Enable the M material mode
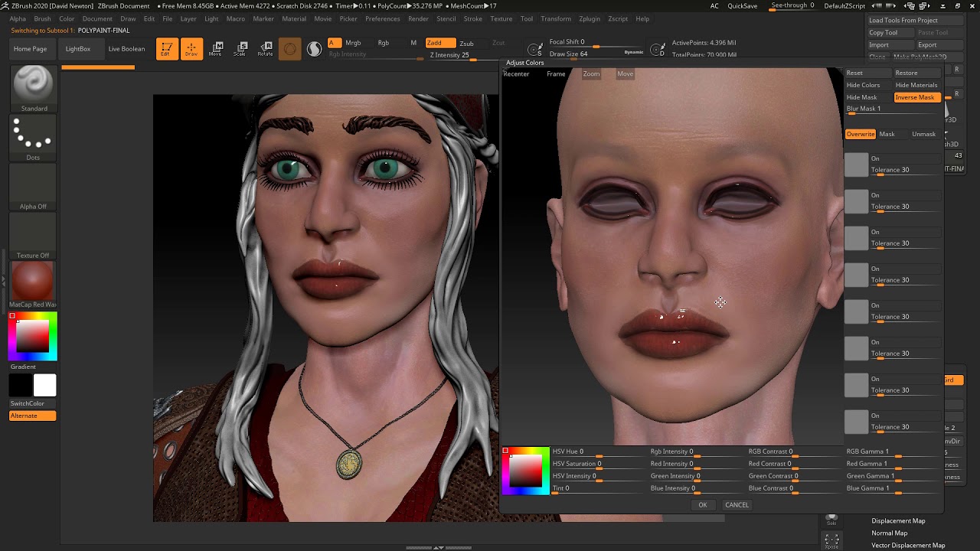 point(413,43)
